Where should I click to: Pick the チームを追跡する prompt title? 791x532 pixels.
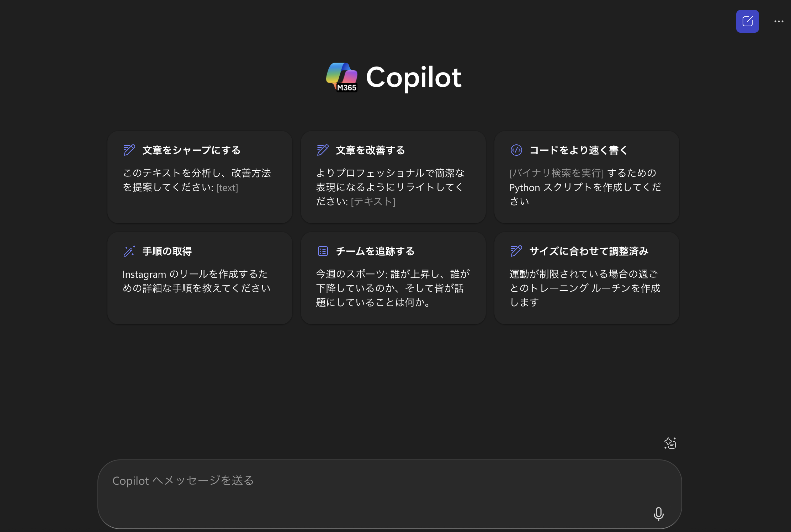(375, 251)
